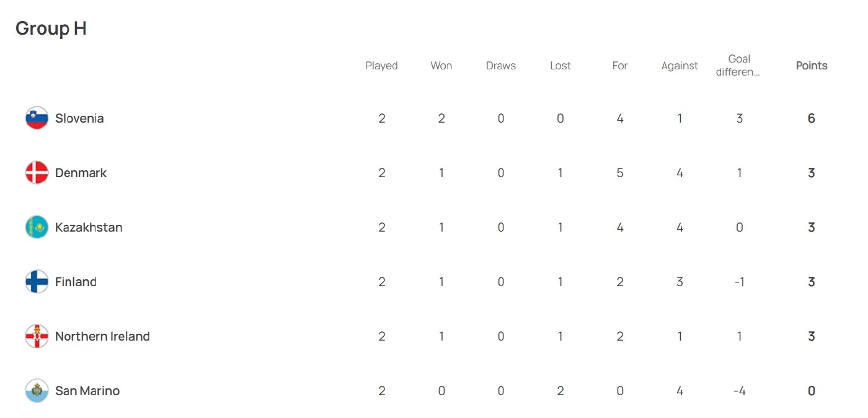Viewport: 868px width, 418px height.
Task: Select the Kazakhstan team name
Action: pyautogui.click(x=89, y=227)
